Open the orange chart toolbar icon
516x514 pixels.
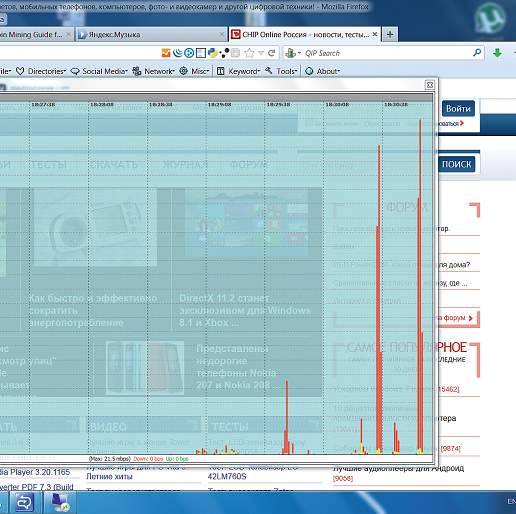point(166,53)
